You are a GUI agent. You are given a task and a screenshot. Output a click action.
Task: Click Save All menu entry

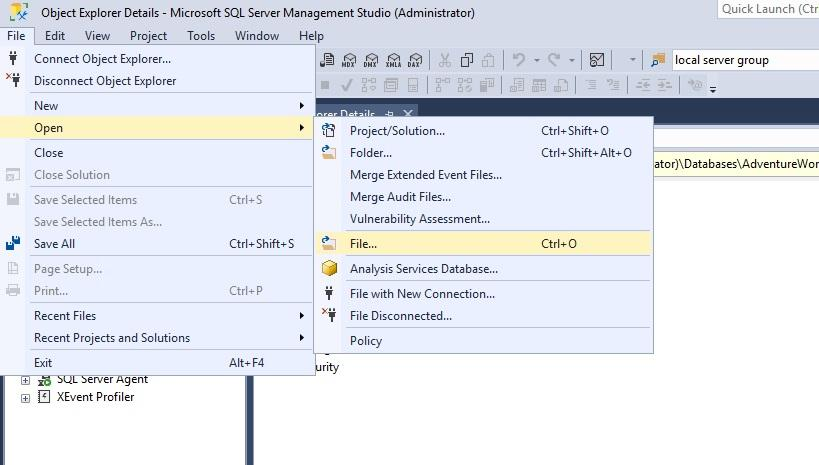pos(157,243)
